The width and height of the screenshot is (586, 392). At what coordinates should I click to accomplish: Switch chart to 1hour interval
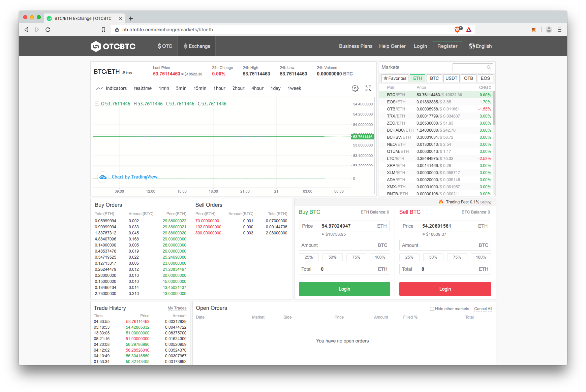click(x=219, y=88)
